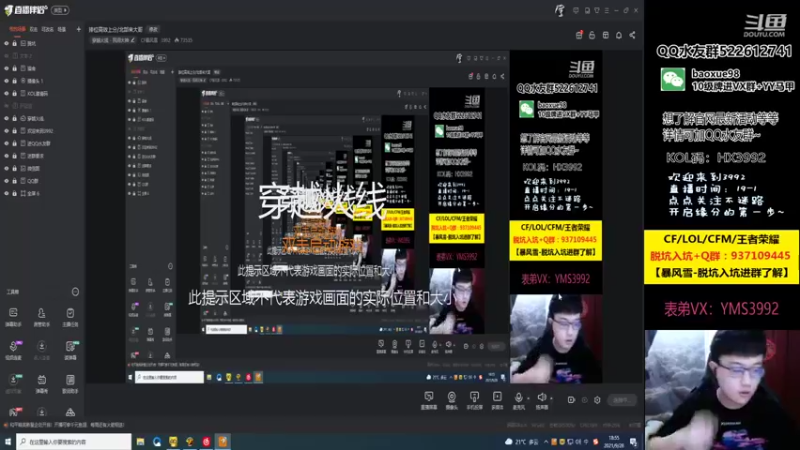Open the tool with red HOT badge
Viewport: 800px width, 450px height.
click(x=13, y=412)
